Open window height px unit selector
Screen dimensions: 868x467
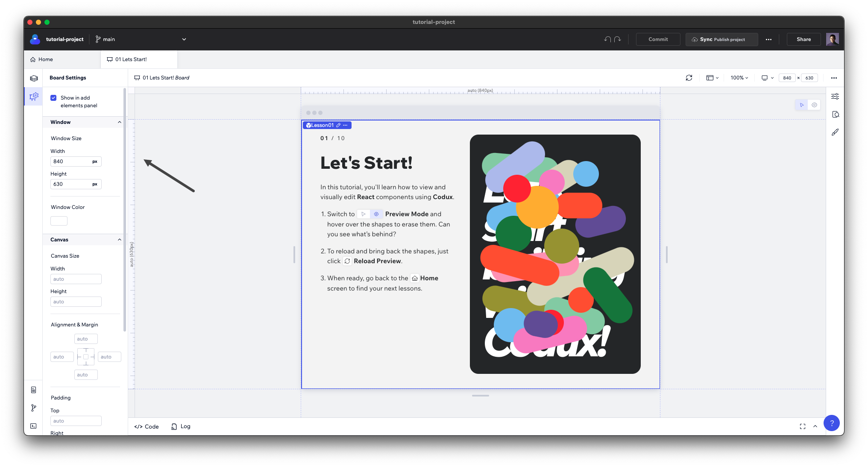click(95, 184)
